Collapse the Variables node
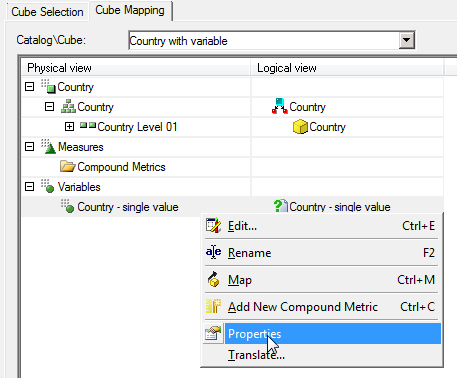 [x=29, y=187]
